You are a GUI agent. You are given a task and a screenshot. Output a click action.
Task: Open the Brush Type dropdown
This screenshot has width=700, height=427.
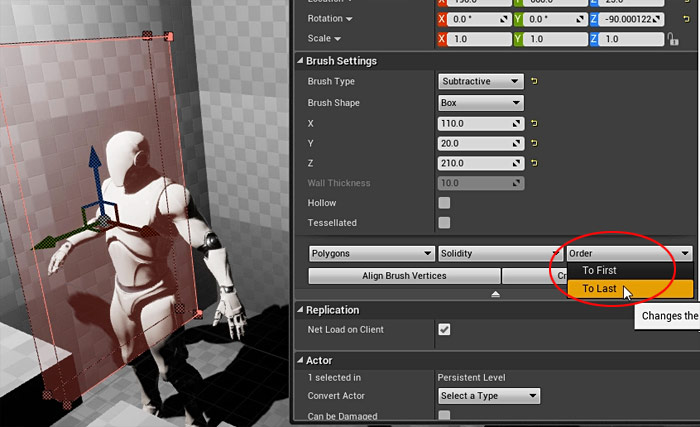click(x=481, y=81)
